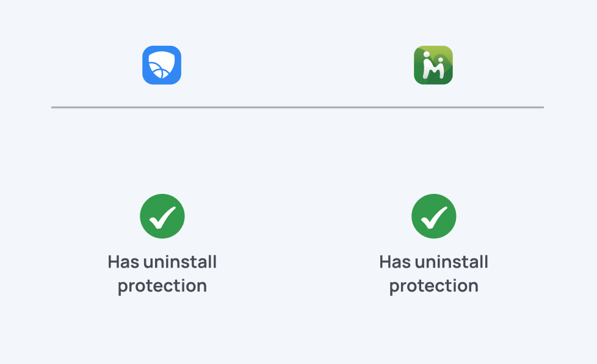This screenshot has height=364, width=597.
Task: Click the blue shield app icon
Action: (162, 65)
